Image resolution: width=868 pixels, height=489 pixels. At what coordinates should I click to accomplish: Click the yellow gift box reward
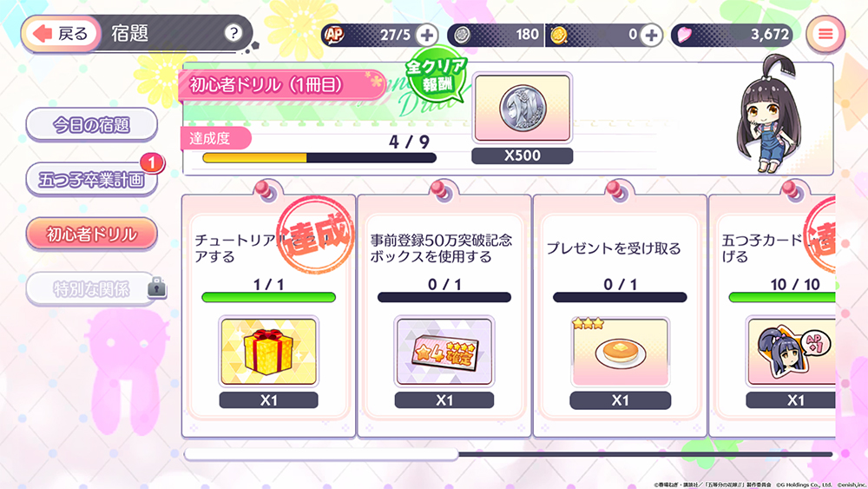268,351
